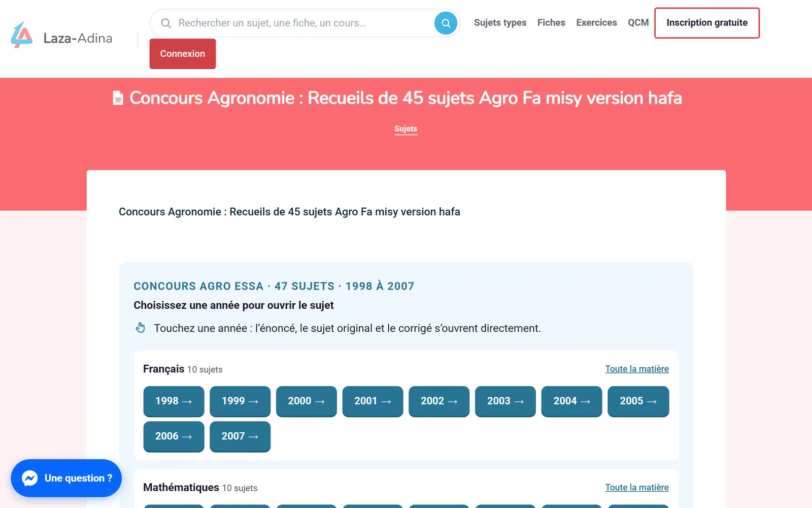812x508 pixels.
Task: Click the Messenger icon in Une question button
Action: tap(30, 478)
